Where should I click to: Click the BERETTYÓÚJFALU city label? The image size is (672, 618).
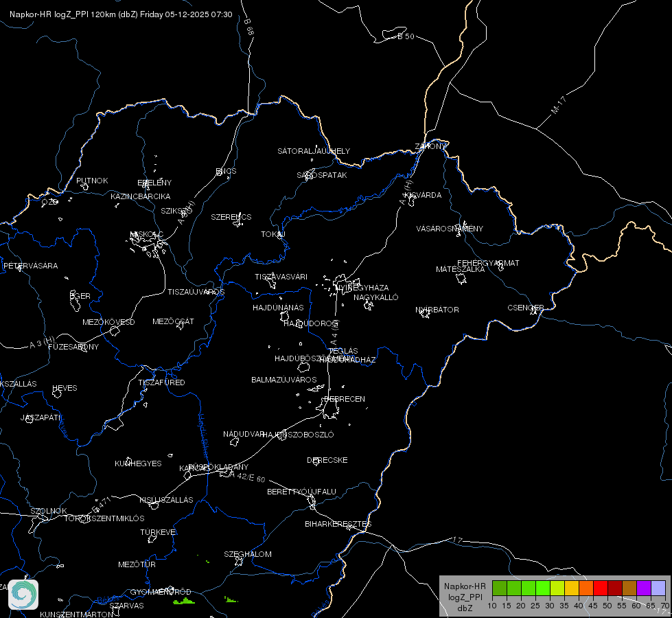(302, 492)
